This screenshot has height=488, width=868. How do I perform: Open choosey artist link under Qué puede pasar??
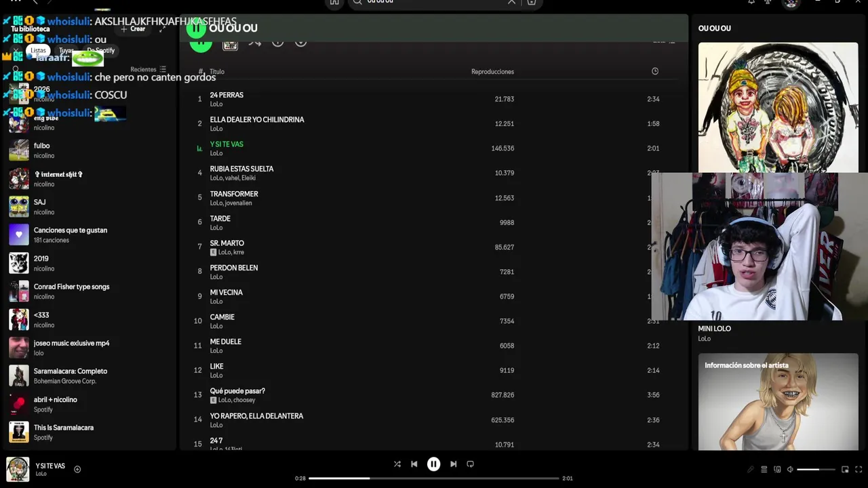coord(245,400)
